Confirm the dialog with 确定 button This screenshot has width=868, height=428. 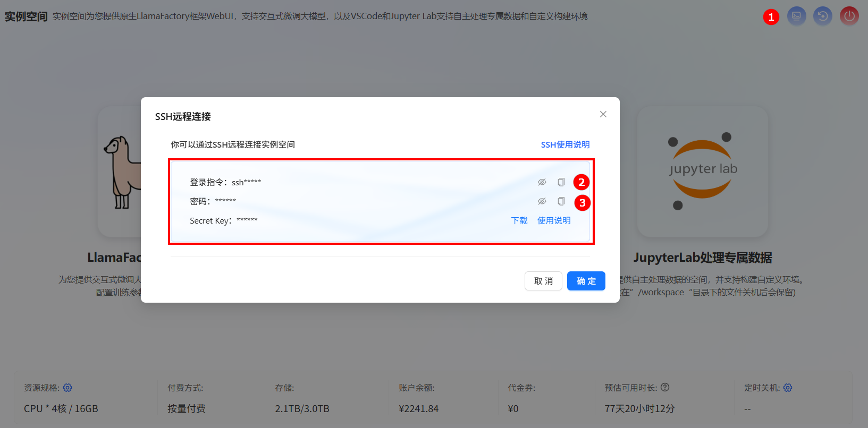point(586,281)
